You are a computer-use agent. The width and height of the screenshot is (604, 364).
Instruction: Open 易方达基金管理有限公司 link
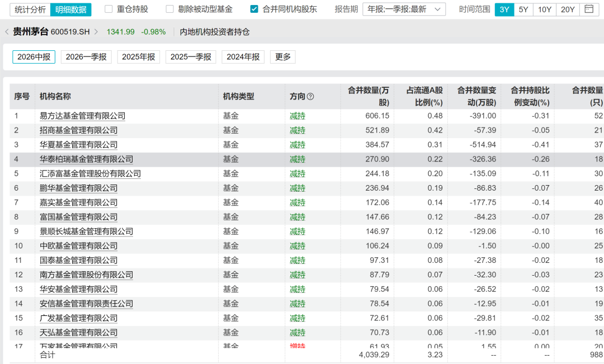point(82,116)
